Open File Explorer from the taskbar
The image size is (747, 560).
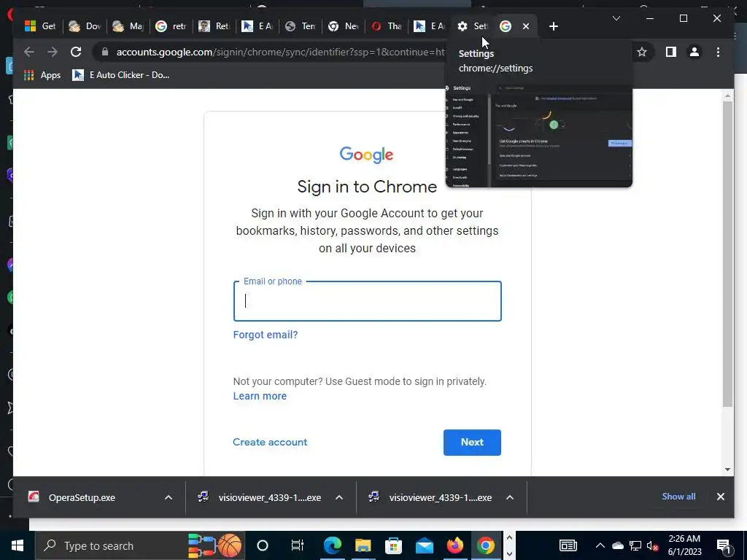pyautogui.click(x=363, y=545)
